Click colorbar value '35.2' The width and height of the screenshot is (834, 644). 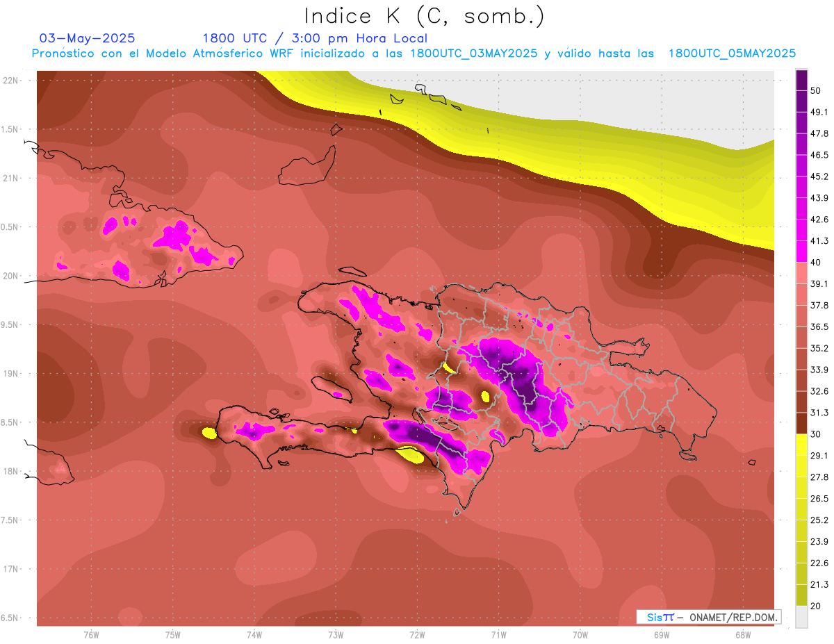(819, 348)
